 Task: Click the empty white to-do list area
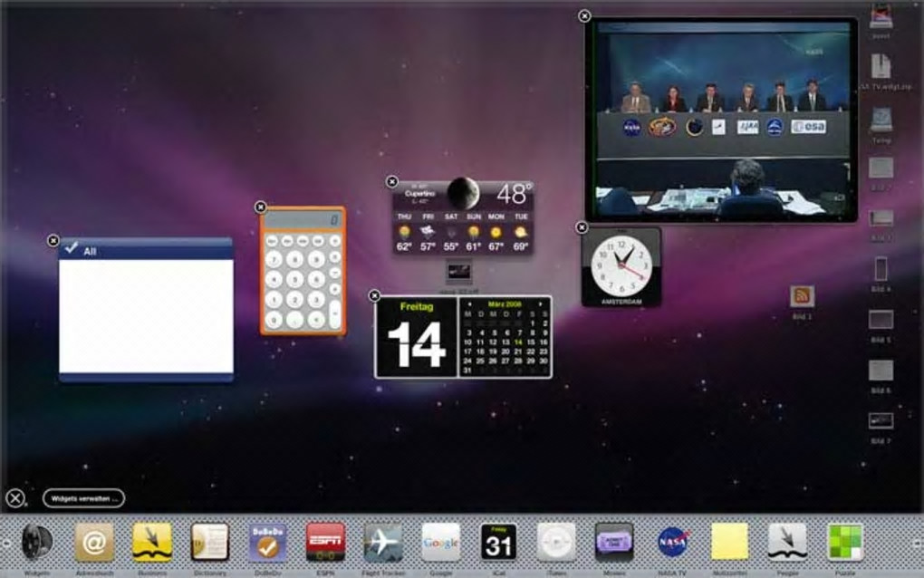pos(146,316)
